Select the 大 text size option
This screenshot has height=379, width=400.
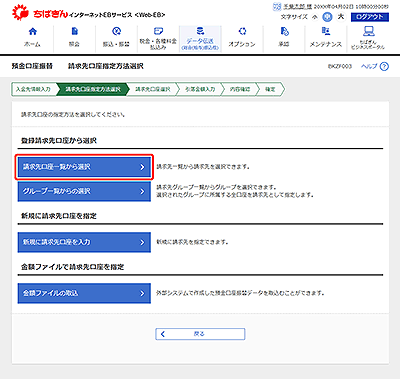pos(341,16)
